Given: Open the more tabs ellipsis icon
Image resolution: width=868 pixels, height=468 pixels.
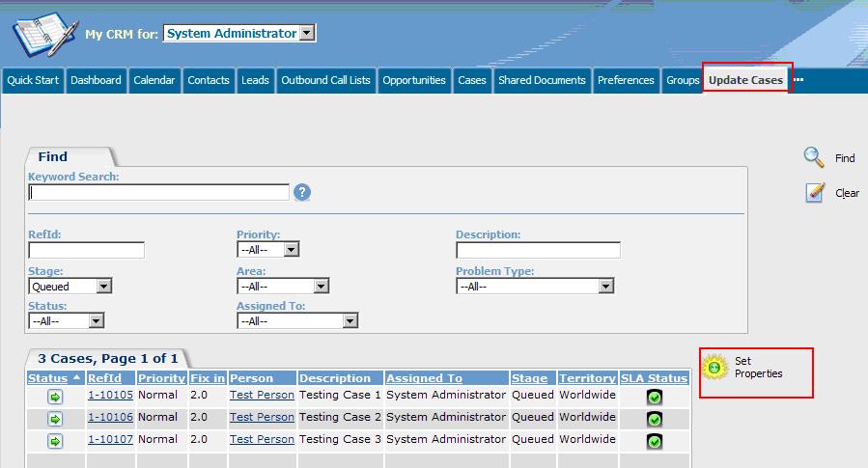Looking at the screenshot, I should pos(798,80).
